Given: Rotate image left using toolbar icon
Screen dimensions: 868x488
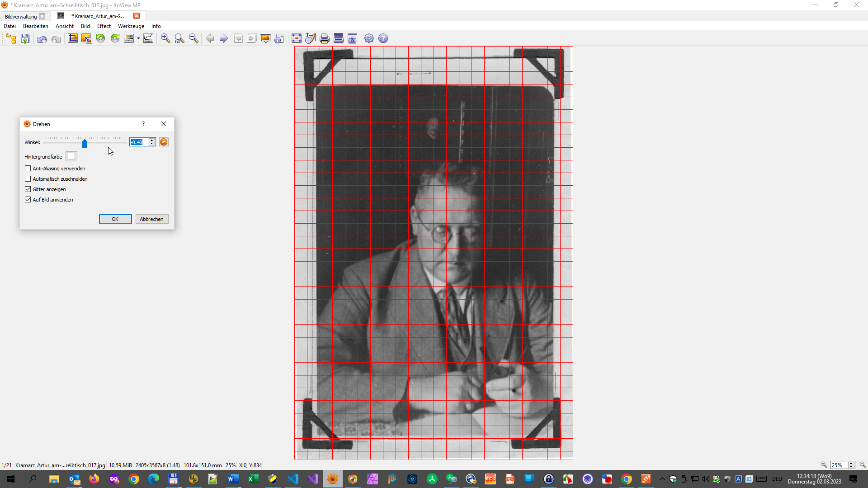Looking at the screenshot, I should [100, 38].
